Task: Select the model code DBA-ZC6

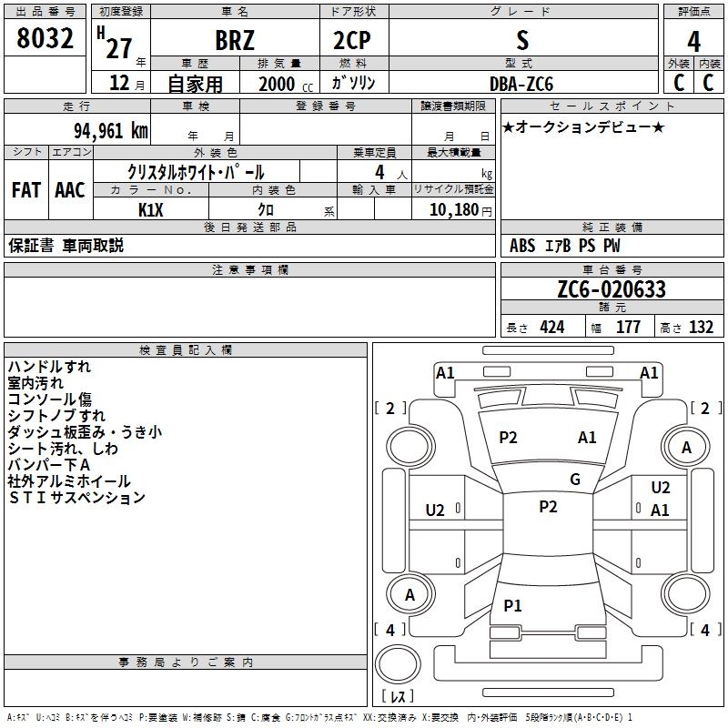Action: [x=520, y=84]
